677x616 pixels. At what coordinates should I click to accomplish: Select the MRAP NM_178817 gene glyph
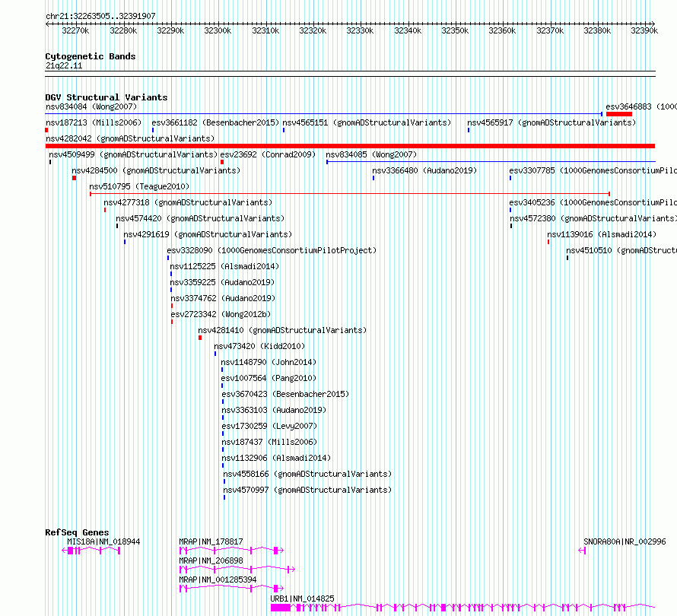(231, 551)
